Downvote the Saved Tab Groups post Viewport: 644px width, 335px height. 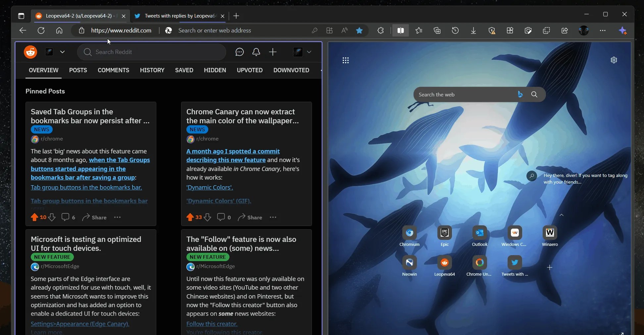pyautogui.click(x=52, y=217)
